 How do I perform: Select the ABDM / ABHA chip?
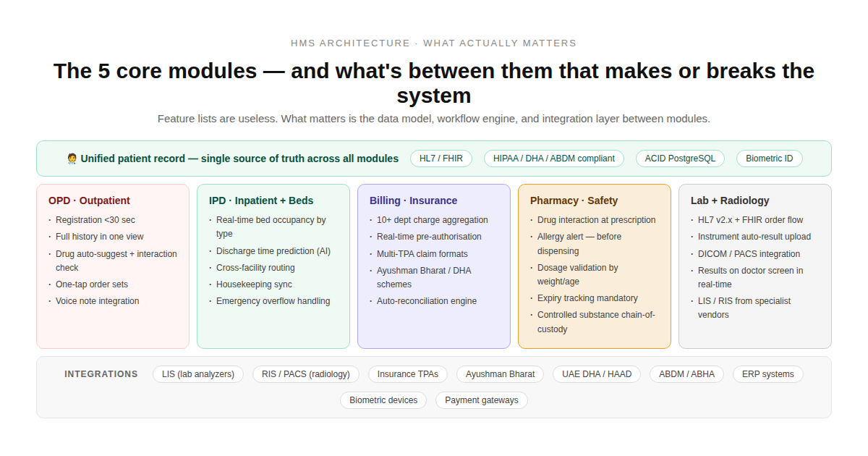click(x=686, y=374)
